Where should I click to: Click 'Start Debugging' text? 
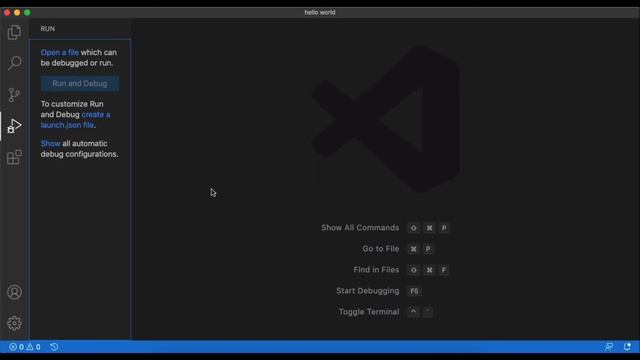tap(367, 291)
